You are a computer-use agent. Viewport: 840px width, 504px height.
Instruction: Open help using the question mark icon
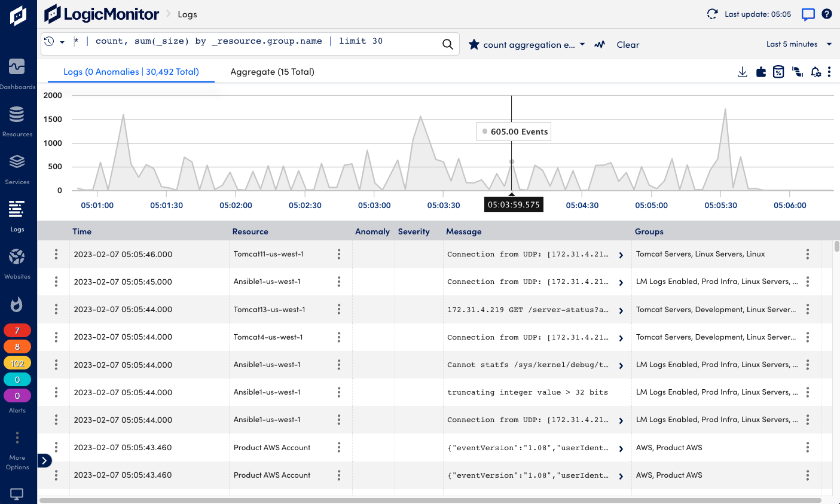tap(827, 14)
